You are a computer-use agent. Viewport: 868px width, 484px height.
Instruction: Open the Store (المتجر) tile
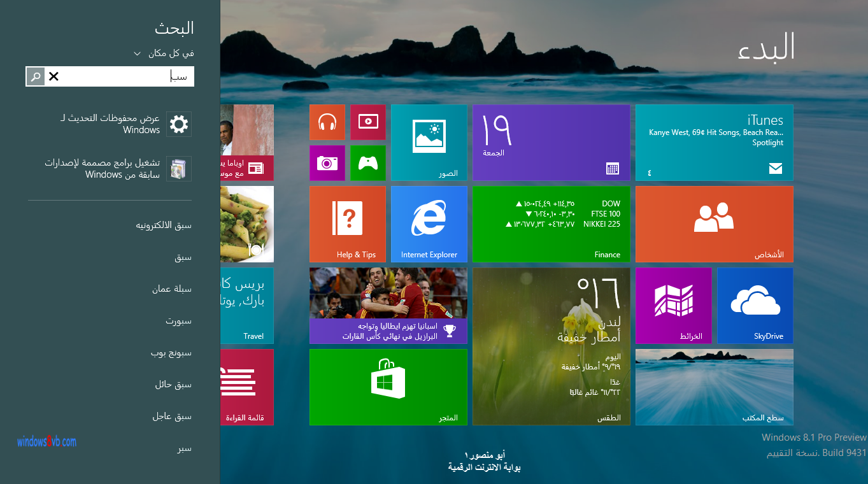(x=388, y=387)
